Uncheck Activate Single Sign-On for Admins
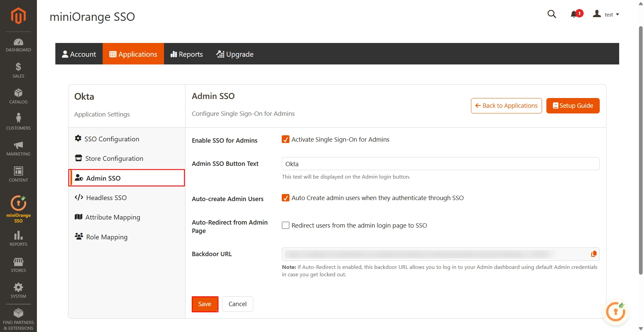Image resolution: width=644 pixels, height=332 pixels. tap(285, 139)
